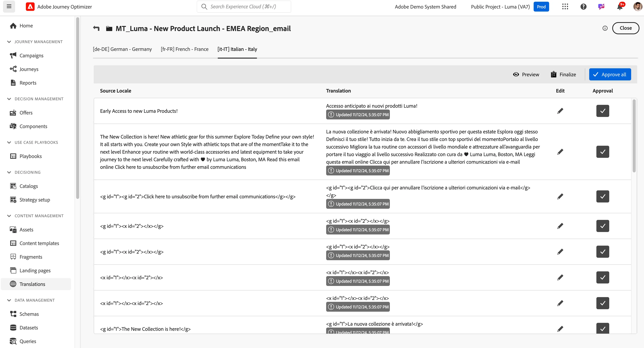Open the hamburger navigation menu
Image resolution: width=644 pixels, height=348 pixels.
[9, 6]
